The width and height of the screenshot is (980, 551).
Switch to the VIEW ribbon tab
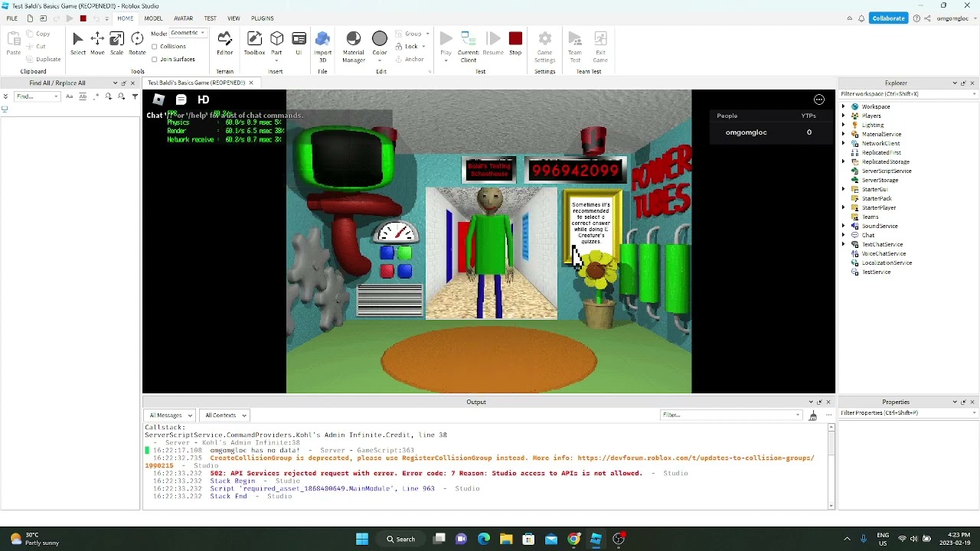point(234,18)
